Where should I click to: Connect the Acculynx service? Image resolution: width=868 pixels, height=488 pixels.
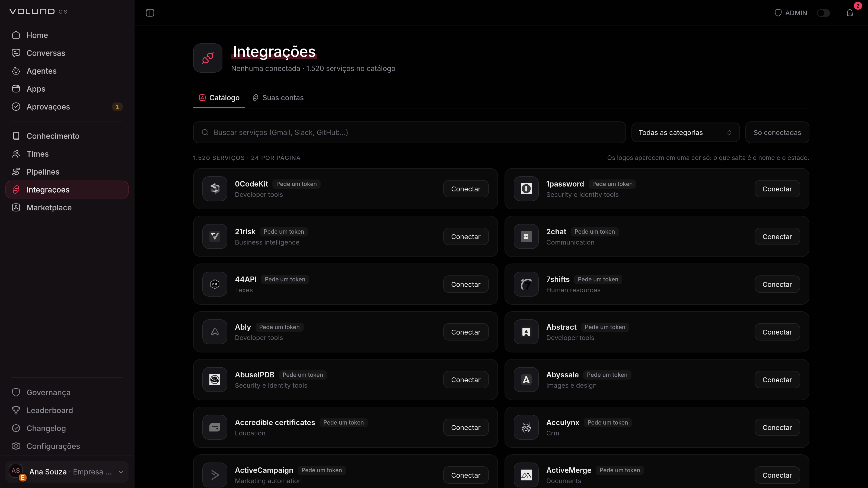(x=777, y=427)
